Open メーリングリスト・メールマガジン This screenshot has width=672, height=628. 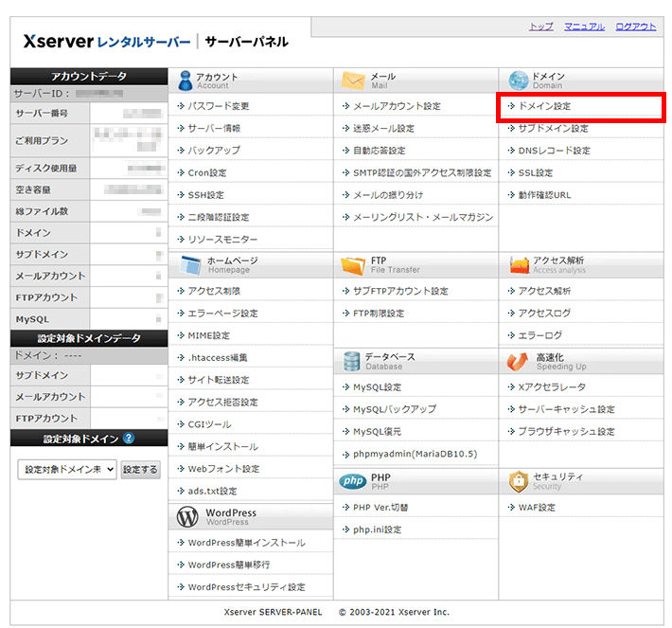click(x=422, y=218)
